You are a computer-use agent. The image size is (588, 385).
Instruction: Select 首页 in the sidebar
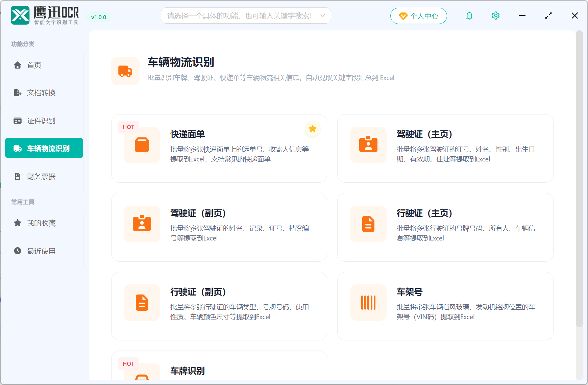[34, 65]
